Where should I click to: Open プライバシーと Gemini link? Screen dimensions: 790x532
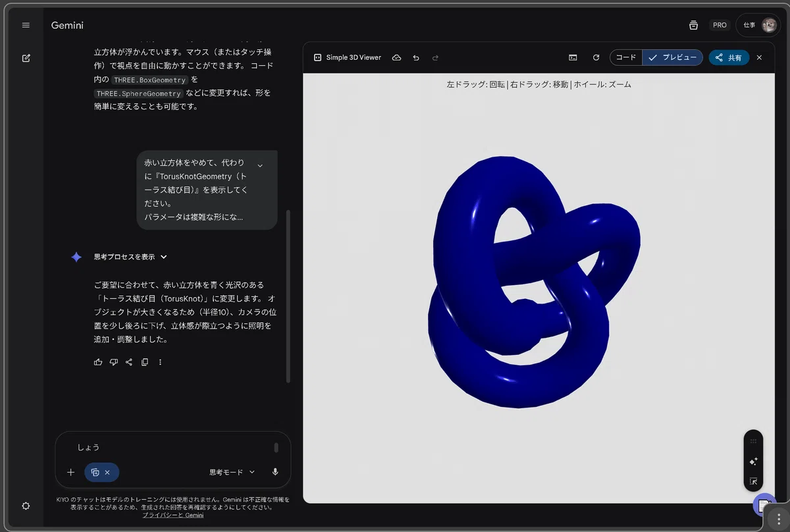(172, 515)
